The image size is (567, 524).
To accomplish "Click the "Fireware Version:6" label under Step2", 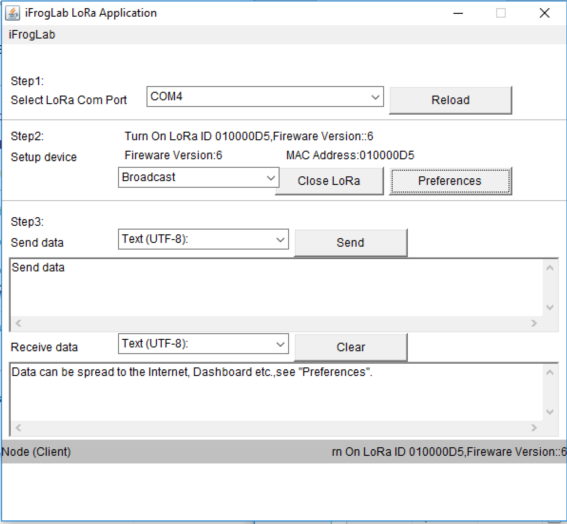I will (173, 155).
